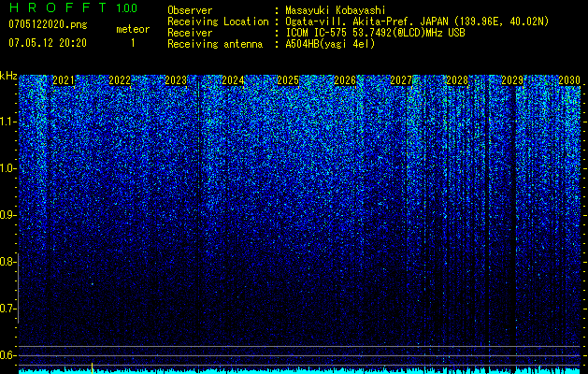Click the 2024 time marker
The image size is (588, 374).
tap(233, 80)
